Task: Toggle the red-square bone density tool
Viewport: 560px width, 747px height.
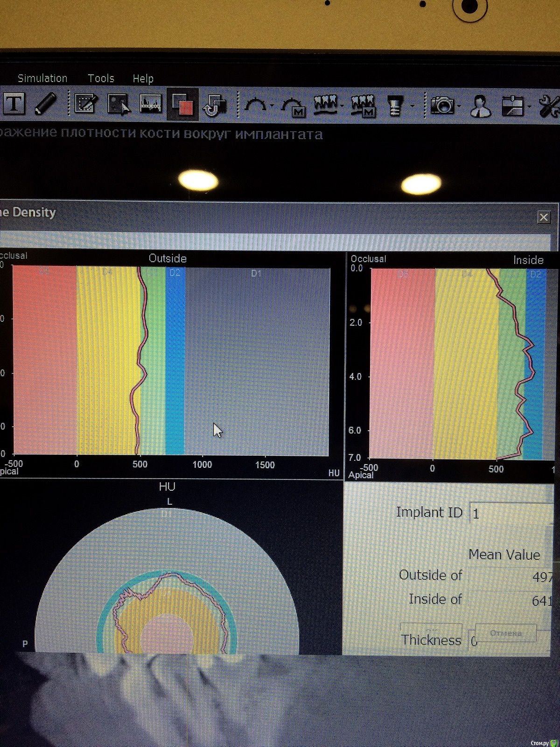Action: tap(182, 104)
